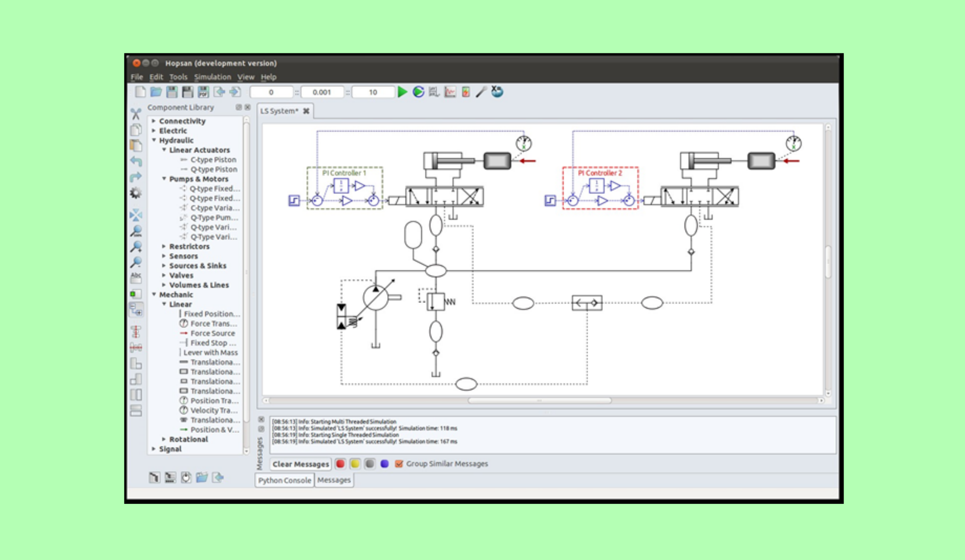
Task: Expand the Restrictors subcategory
Action: point(164,246)
